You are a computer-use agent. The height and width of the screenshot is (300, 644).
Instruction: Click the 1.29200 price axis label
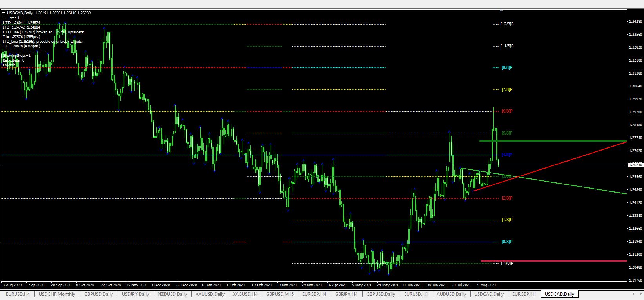coord(635,112)
